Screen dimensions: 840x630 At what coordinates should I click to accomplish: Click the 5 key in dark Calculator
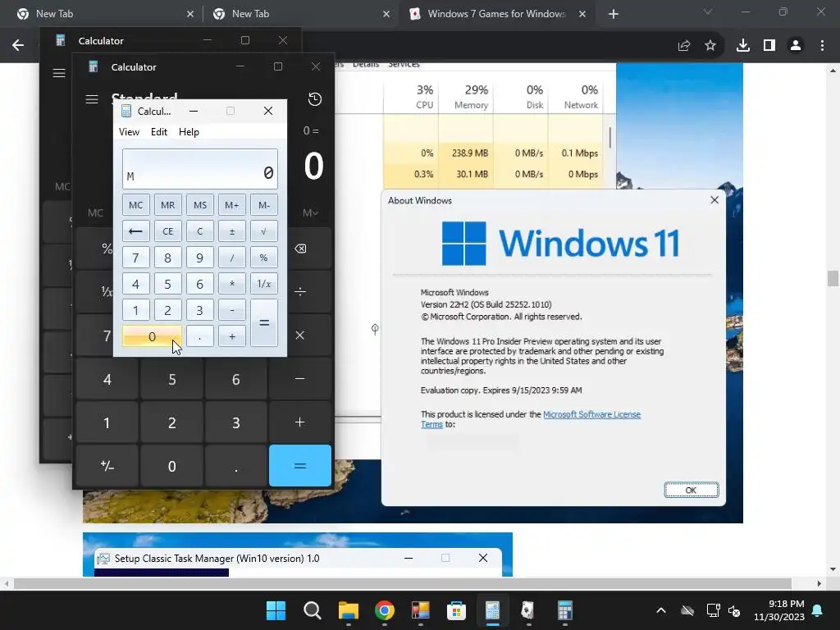(x=172, y=379)
